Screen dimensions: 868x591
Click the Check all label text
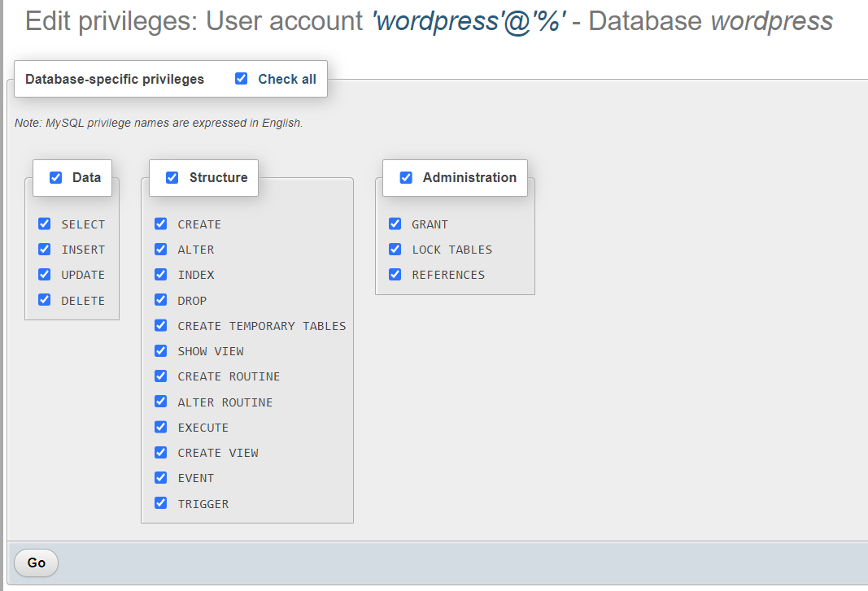(286, 79)
